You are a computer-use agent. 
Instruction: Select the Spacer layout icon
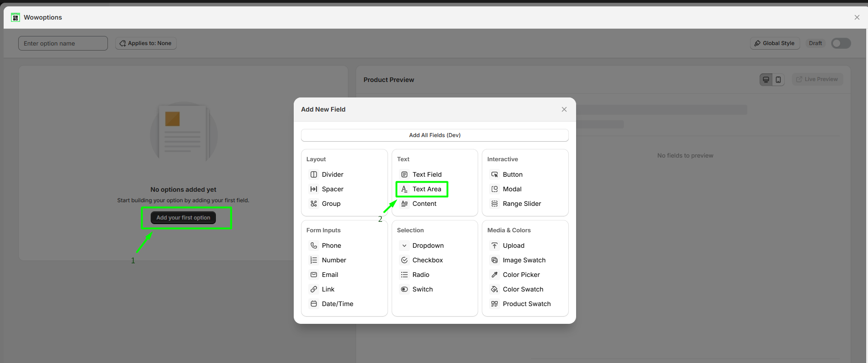pos(314,189)
